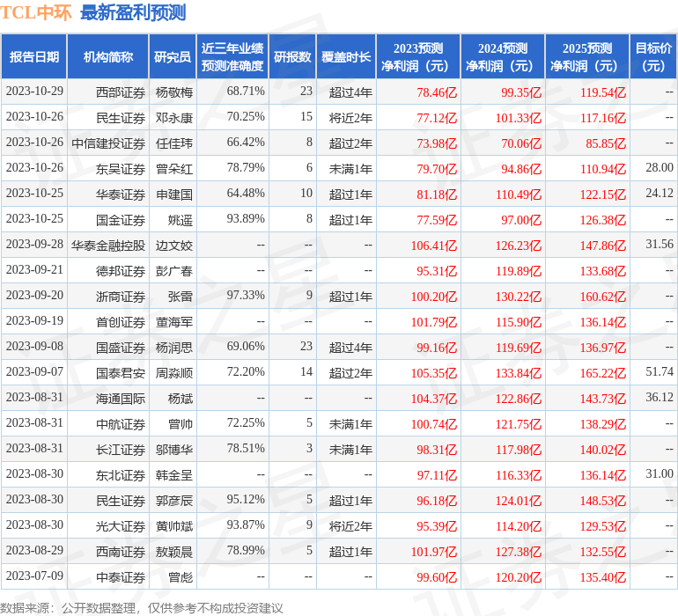This screenshot has width=678, height=616.
Task: Select the TCL中环 title text
Action: (35, 12)
